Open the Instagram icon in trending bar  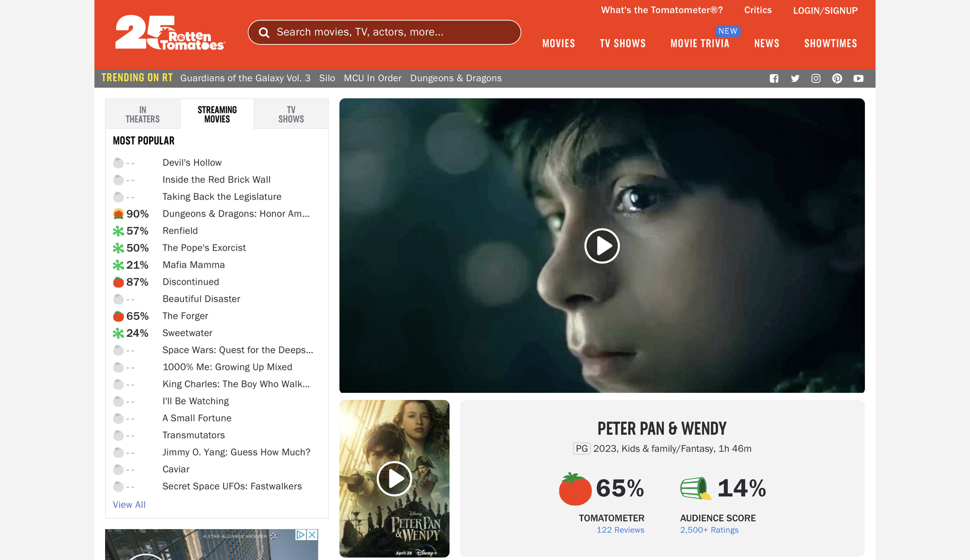816,78
